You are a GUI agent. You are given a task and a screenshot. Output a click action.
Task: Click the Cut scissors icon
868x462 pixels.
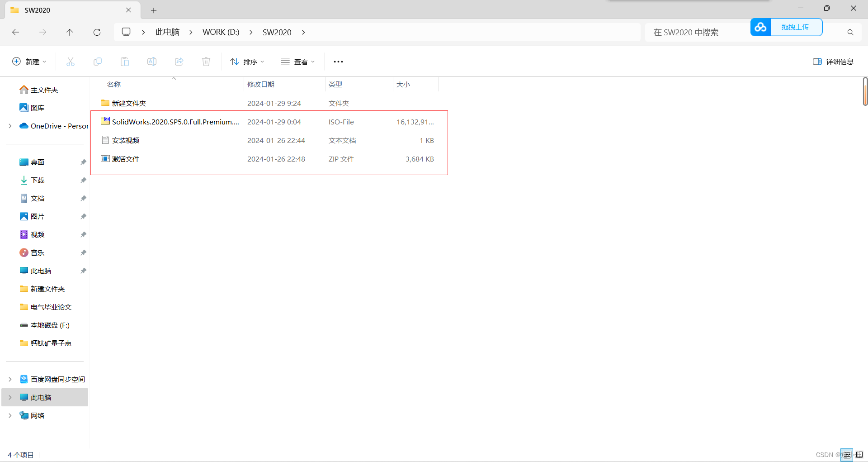click(71, 62)
